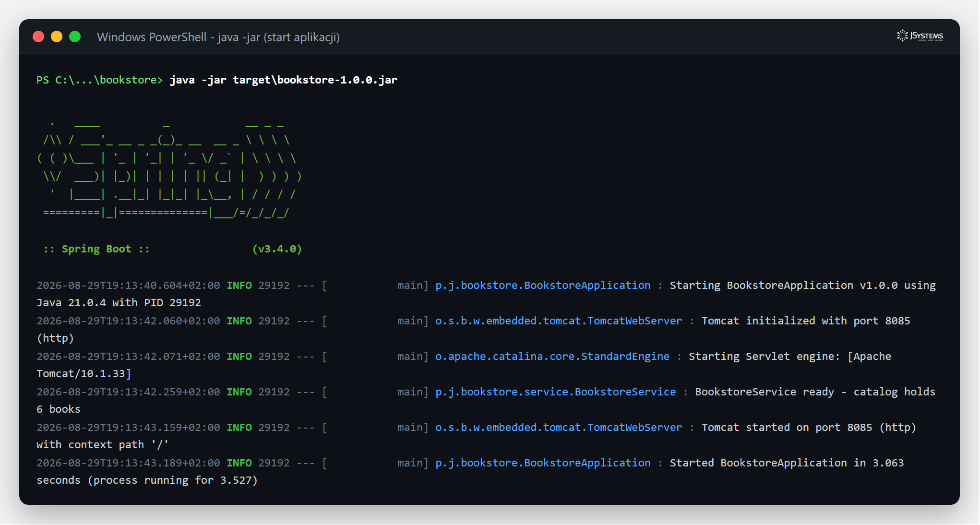Click the version text '(v3.4.0)'

coord(277,249)
